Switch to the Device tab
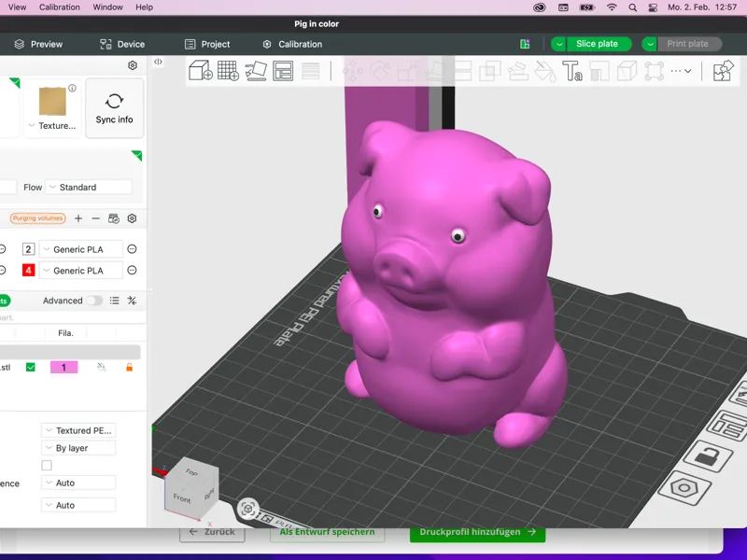This screenshot has height=560, width=747. coord(122,44)
